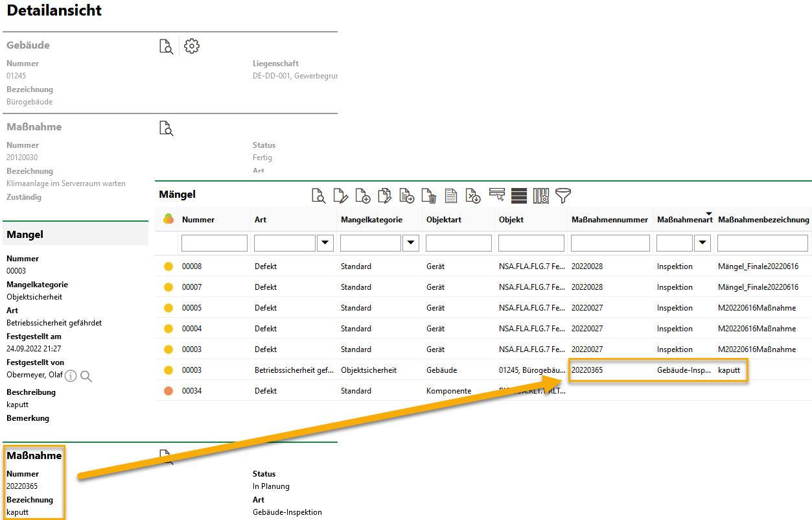
Task: Click the search icon next to Obermeyer, Olaf
Action: tap(86, 376)
